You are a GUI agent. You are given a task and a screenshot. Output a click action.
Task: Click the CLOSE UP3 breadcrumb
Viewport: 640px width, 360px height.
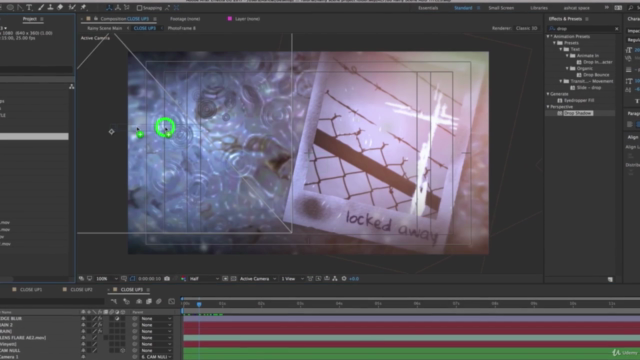pos(144,28)
